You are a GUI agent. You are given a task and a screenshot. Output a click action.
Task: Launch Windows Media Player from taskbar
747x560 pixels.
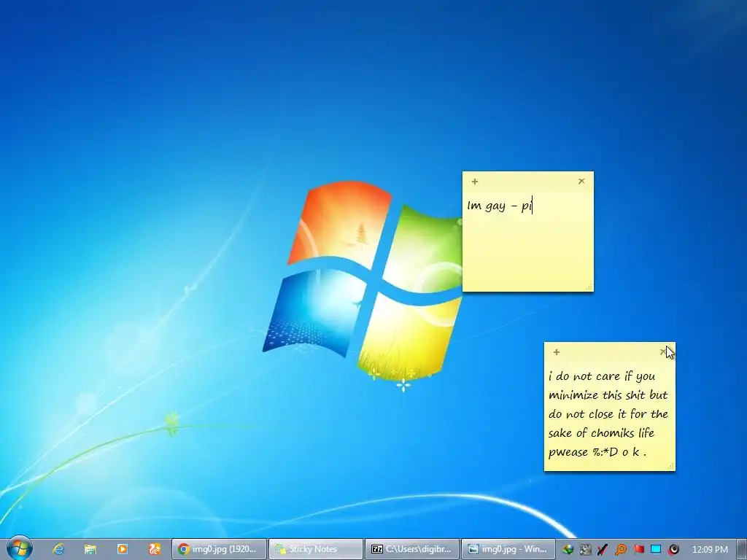pos(123,549)
